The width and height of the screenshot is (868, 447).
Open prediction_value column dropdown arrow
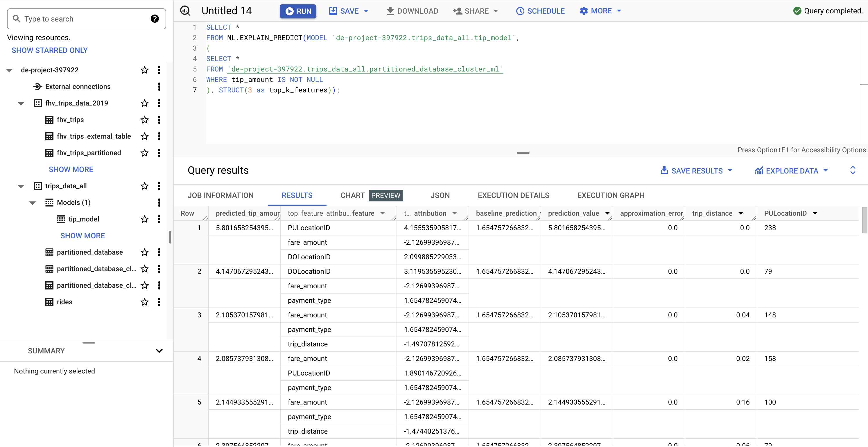coord(607,213)
